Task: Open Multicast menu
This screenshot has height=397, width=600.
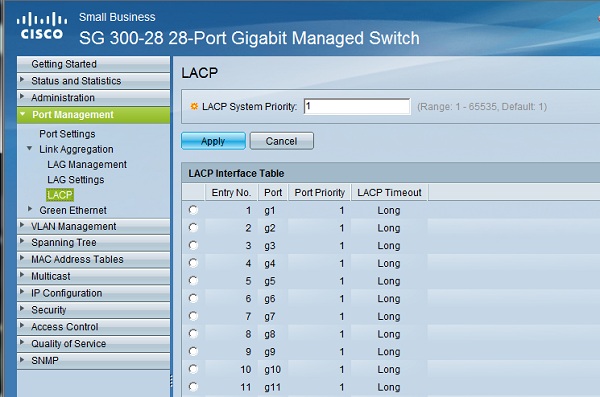Action: (93, 276)
